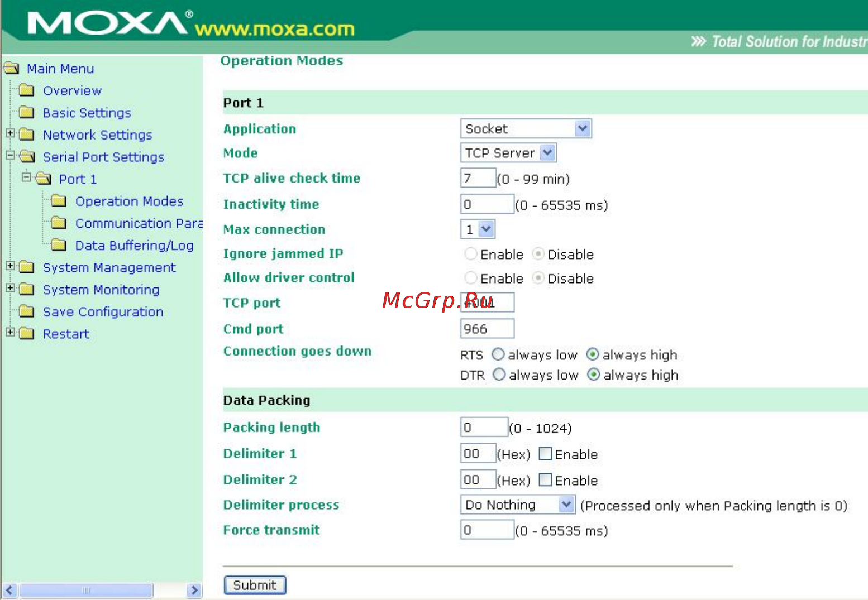Click the Basic Settings folder icon
This screenshot has width=868, height=600.
(x=27, y=113)
